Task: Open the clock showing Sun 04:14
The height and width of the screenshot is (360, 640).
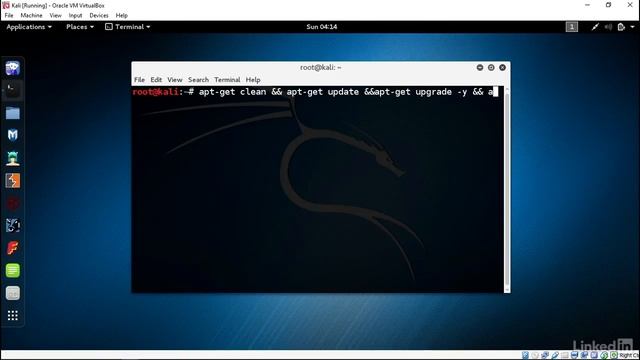Action: [322, 27]
